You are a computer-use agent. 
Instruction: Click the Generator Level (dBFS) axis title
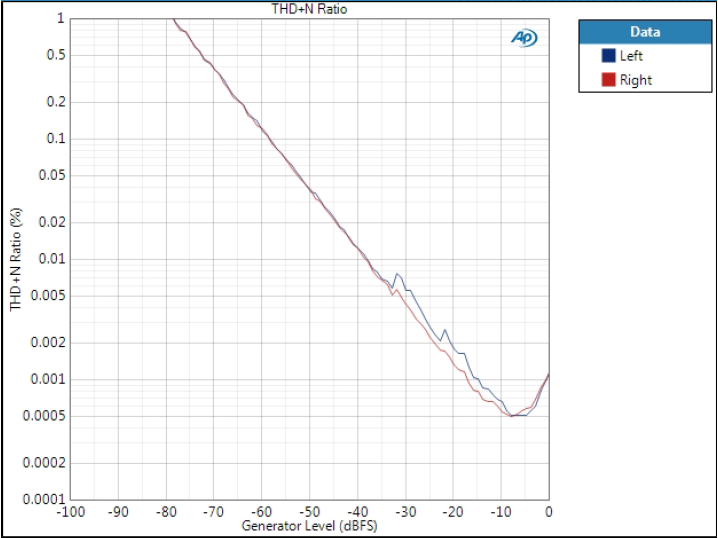310,525
